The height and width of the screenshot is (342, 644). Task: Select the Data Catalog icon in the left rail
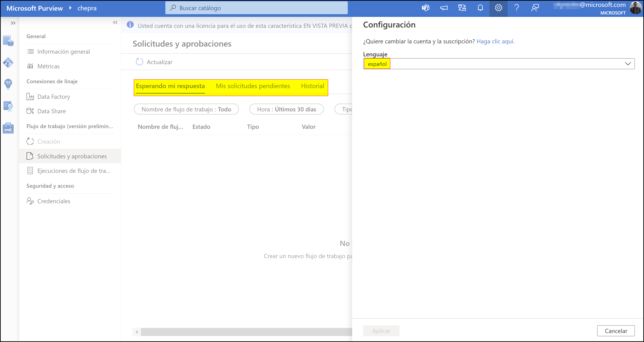[x=8, y=41]
